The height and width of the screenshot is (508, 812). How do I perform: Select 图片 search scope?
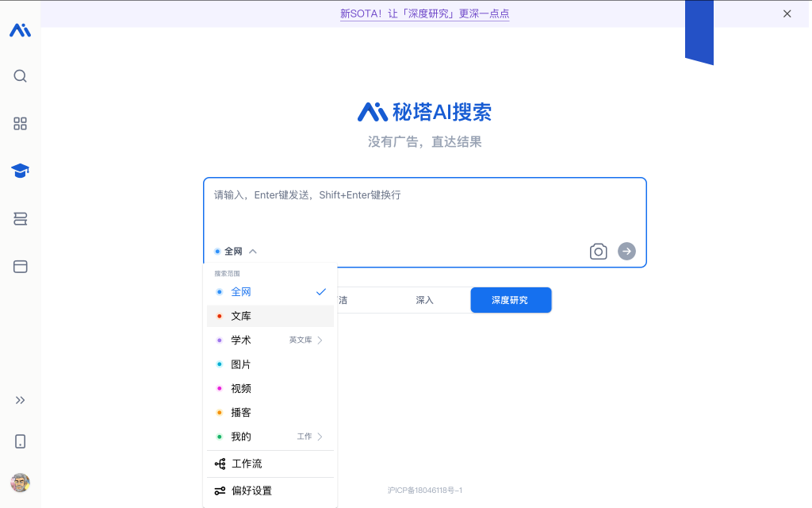point(270,364)
